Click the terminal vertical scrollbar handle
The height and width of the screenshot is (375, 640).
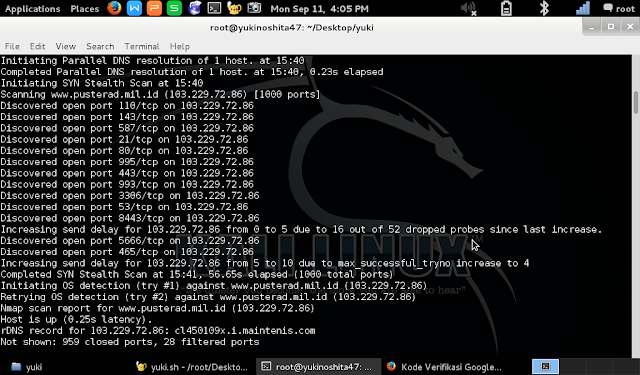click(x=636, y=102)
